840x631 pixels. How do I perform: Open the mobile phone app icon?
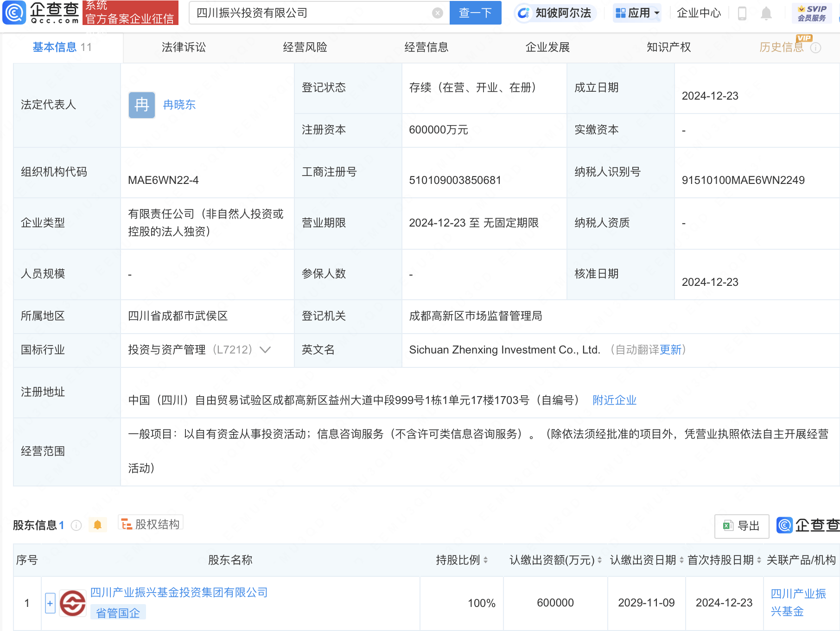[x=742, y=13]
